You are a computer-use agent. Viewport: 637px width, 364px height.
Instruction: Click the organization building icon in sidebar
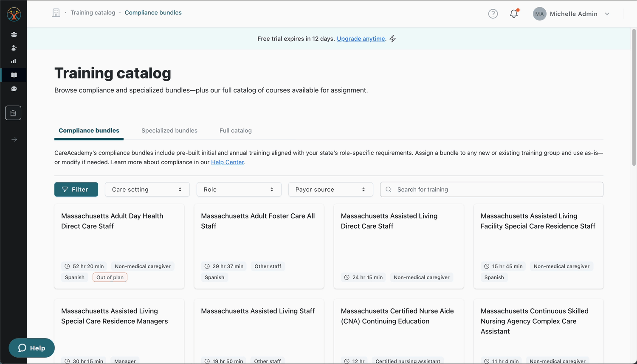coord(13,113)
